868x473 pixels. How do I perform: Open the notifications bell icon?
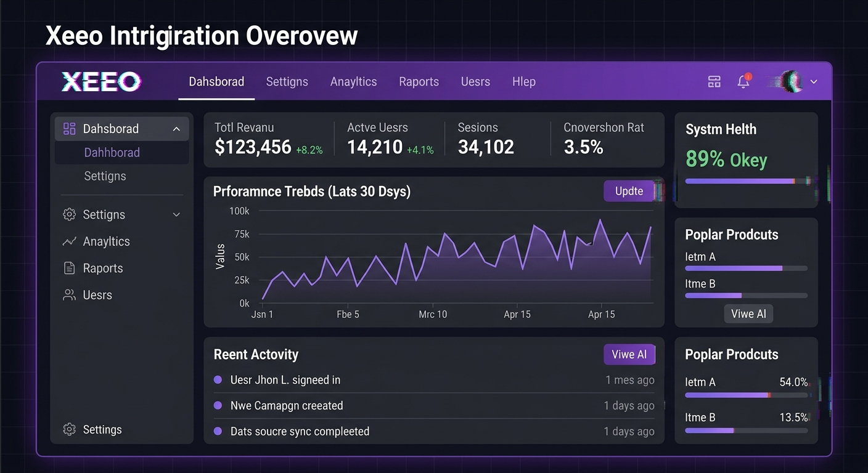[743, 81]
